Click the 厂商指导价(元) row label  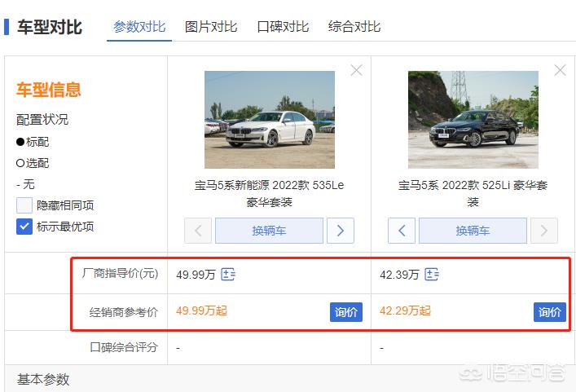pyautogui.click(x=120, y=273)
